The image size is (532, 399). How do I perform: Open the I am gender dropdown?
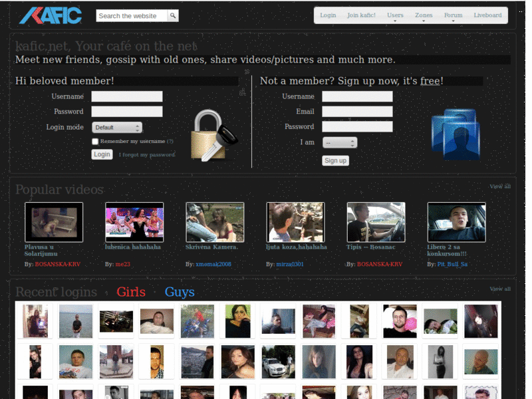click(x=340, y=143)
